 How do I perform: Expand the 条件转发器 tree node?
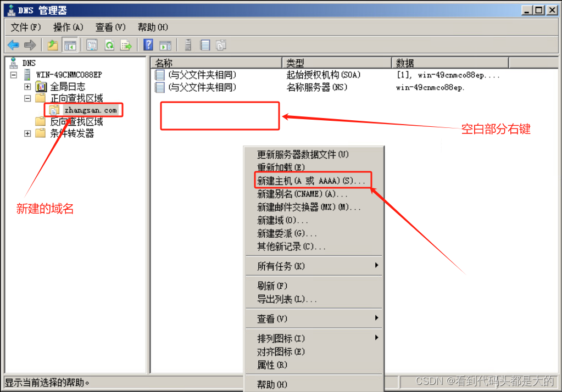(x=27, y=133)
